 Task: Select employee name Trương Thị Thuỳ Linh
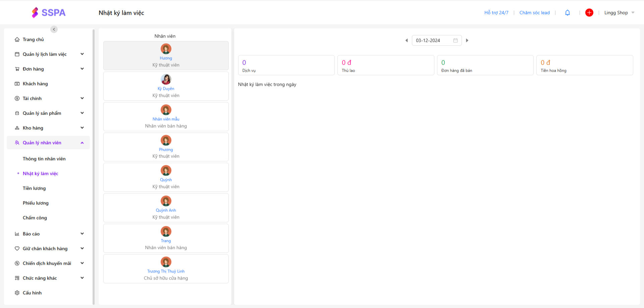(x=166, y=271)
